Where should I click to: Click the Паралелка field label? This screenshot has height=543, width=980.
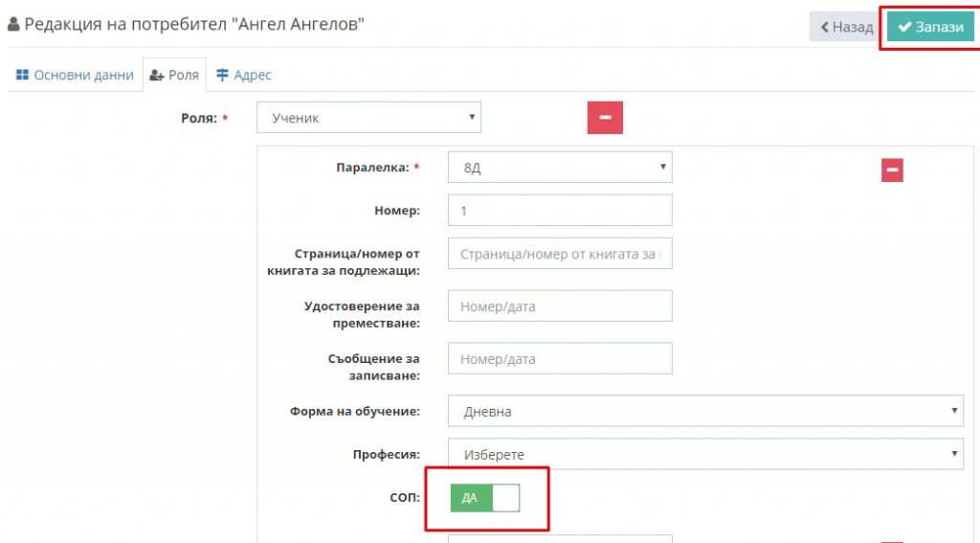click(x=377, y=167)
